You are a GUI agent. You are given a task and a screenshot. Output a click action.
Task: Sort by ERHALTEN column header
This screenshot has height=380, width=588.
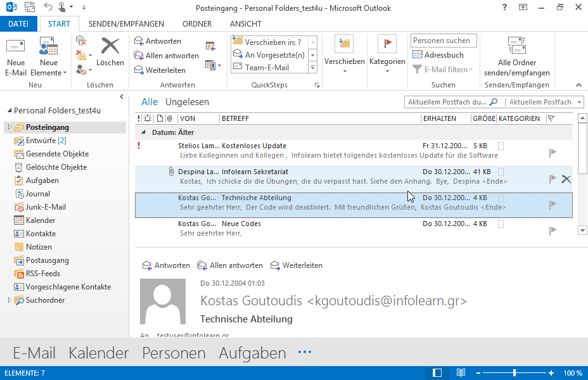(x=446, y=118)
